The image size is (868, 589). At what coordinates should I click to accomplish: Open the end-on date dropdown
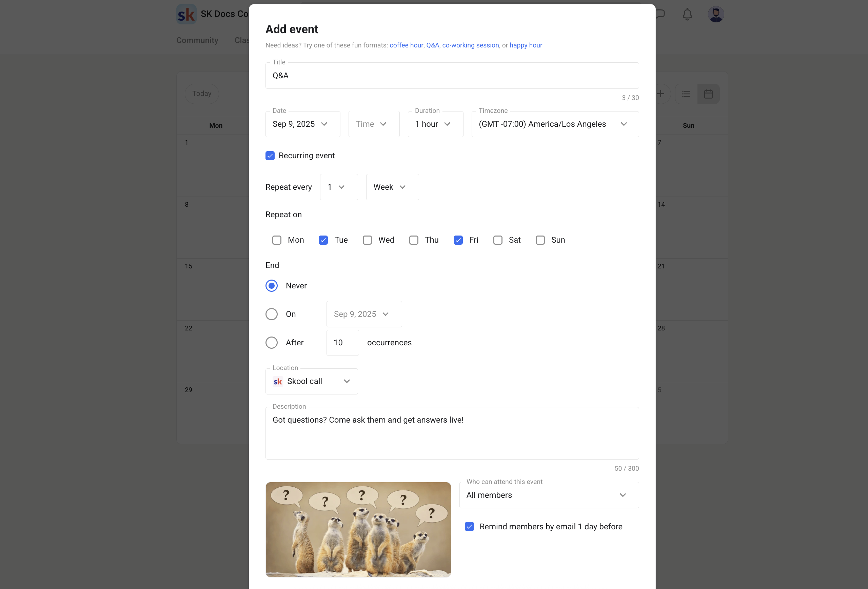pos(364,314)
